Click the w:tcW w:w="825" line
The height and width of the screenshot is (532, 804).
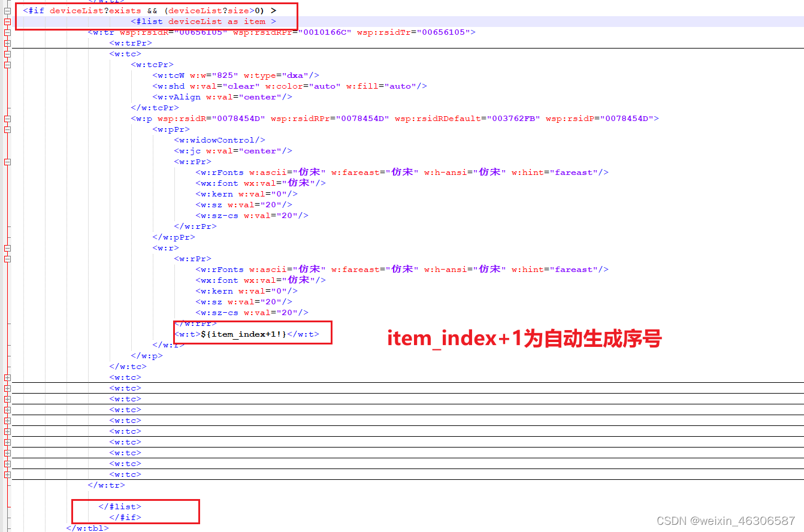click(235, 75)
